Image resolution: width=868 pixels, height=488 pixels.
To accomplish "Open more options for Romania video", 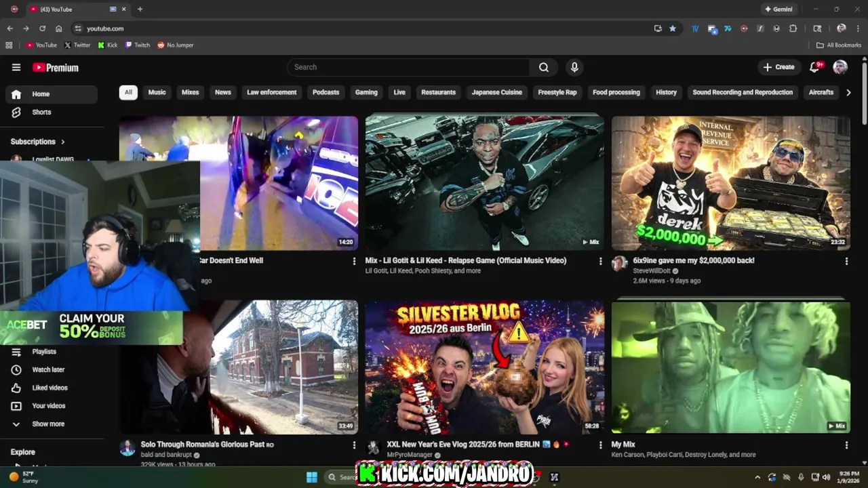I will [x=354, y=445].
